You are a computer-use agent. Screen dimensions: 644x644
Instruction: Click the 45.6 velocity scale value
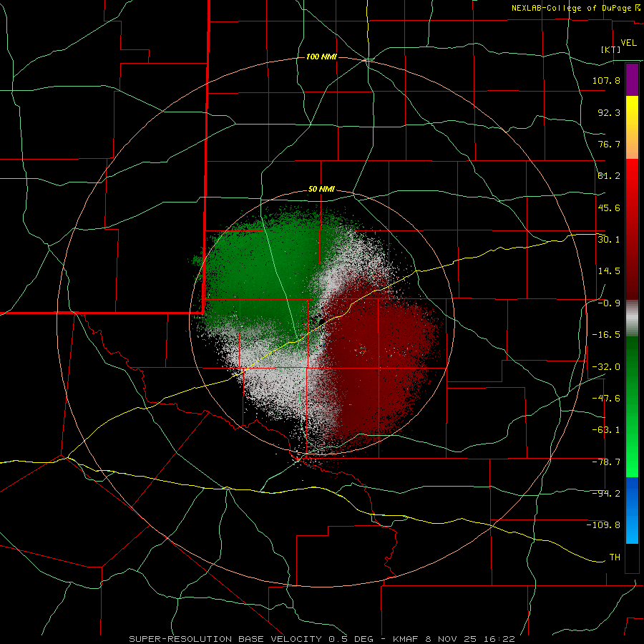(x=609, y=208)
